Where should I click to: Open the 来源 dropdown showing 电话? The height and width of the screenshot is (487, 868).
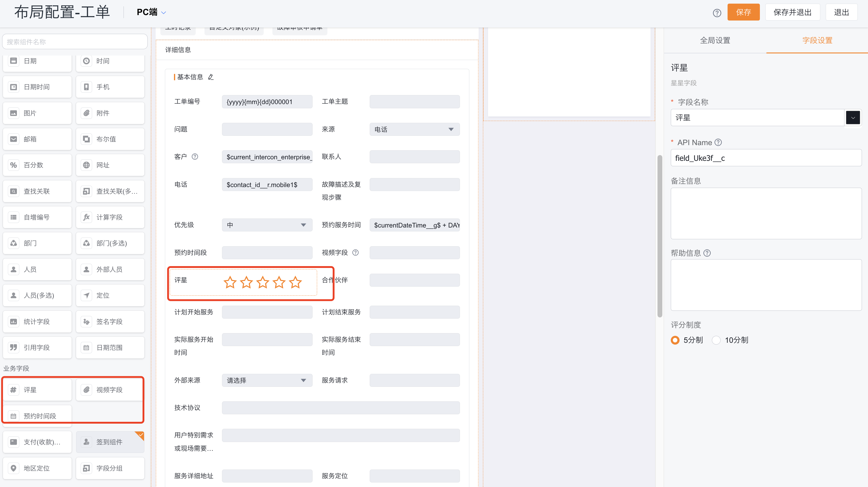(414, 129)
